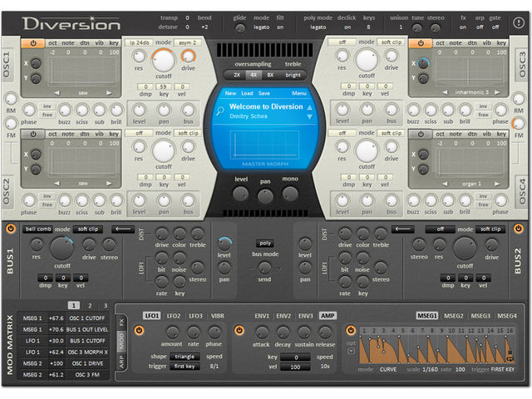Click OSC1 filter key value 59
Image resolution: width=532 pixels, height=399 pixels.
[163, 86]
